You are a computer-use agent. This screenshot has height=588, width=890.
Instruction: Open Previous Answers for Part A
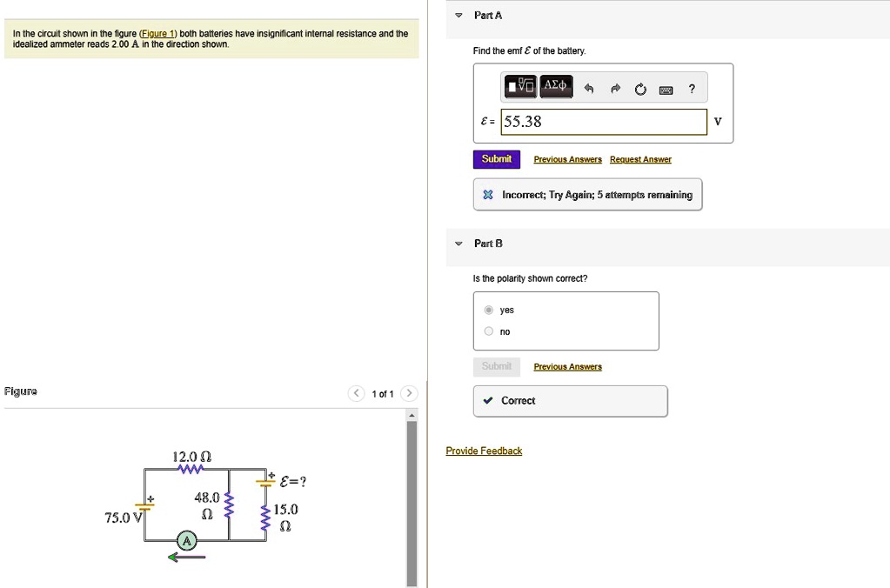point(567,159)
